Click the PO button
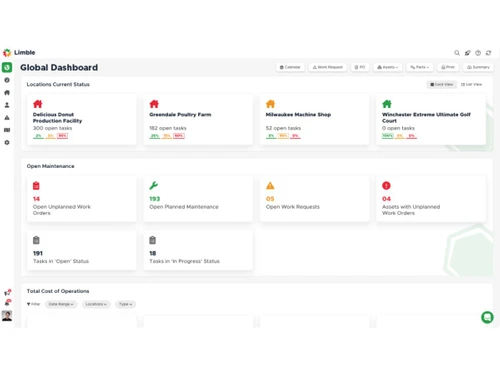500x375 pixels. pos(360,67)
